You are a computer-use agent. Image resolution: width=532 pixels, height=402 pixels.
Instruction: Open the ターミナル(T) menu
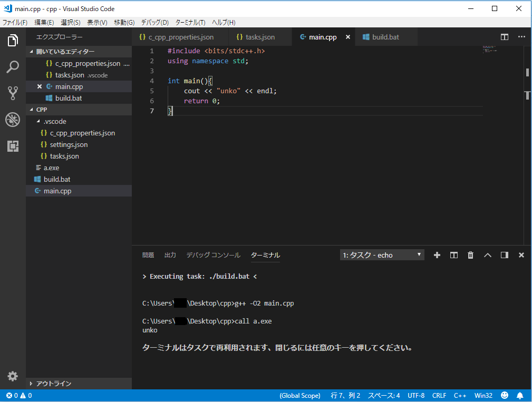pyautogui.click(x=190, y=22)
